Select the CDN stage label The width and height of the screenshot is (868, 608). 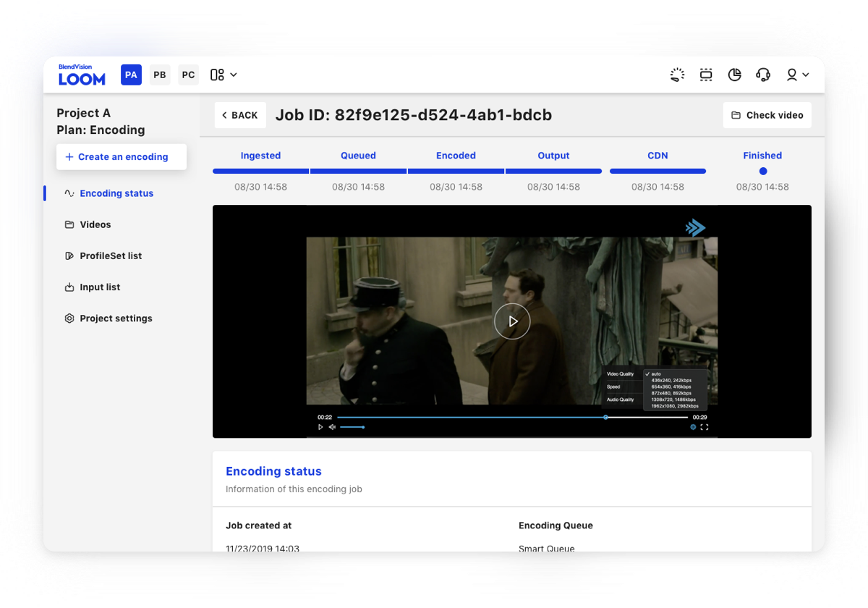[658, 156]
